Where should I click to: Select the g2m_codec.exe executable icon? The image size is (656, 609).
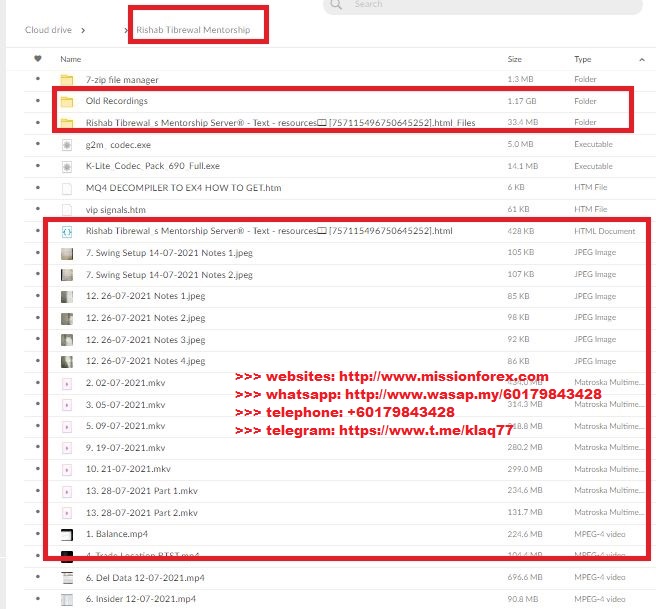tap(67, 145)
